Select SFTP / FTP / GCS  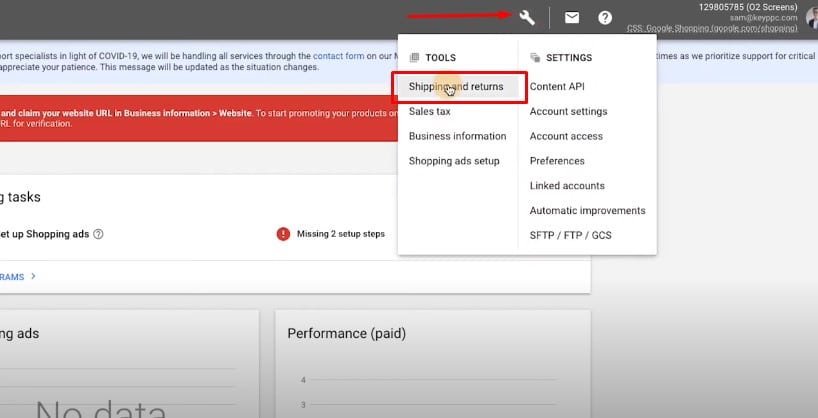[x=570, y=235]
